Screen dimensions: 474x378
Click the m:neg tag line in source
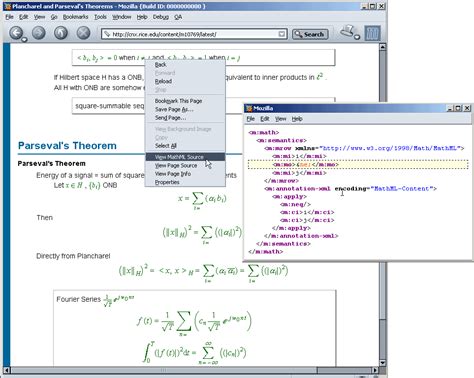point(295,204)
